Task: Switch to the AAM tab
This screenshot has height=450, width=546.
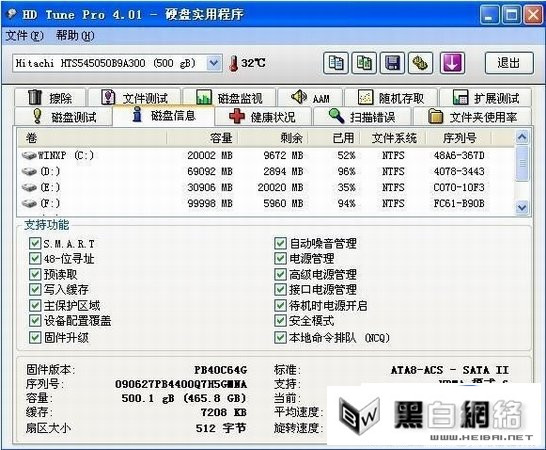Action: (x=310, y=98)
